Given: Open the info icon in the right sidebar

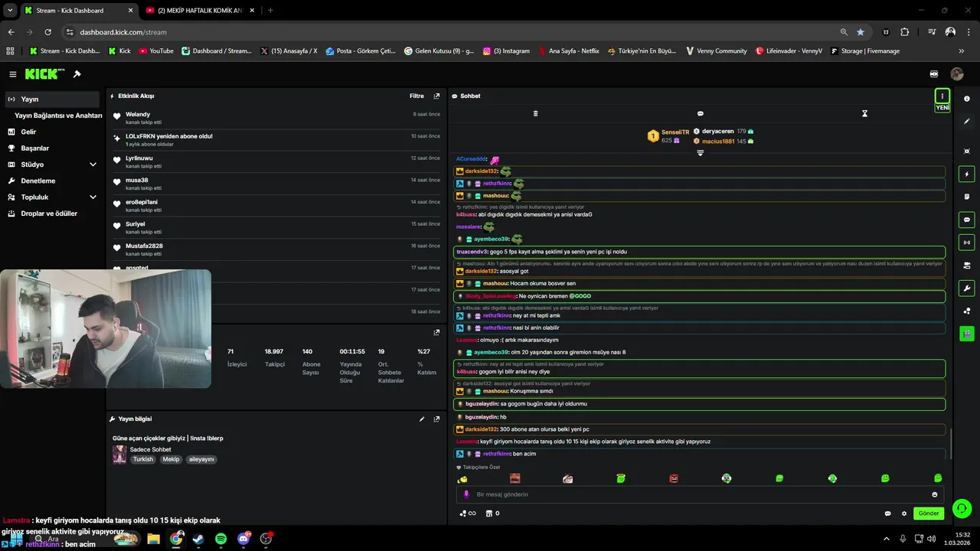Looking at the screenshot, I should (x=967, y=99).
